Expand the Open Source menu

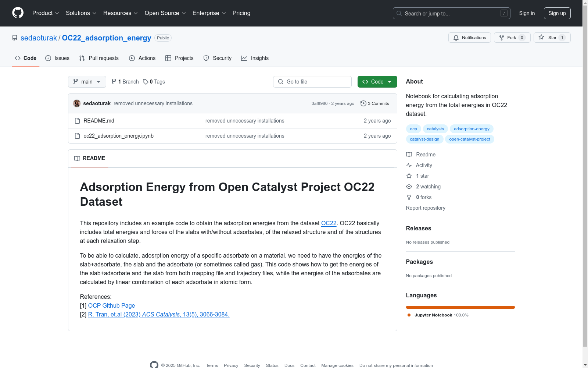(x=165, y=13)
